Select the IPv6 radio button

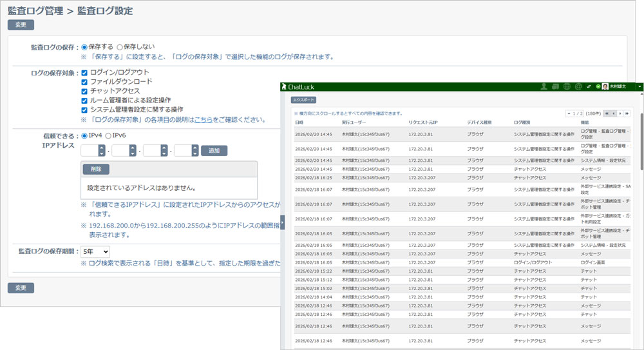[108, 136]
